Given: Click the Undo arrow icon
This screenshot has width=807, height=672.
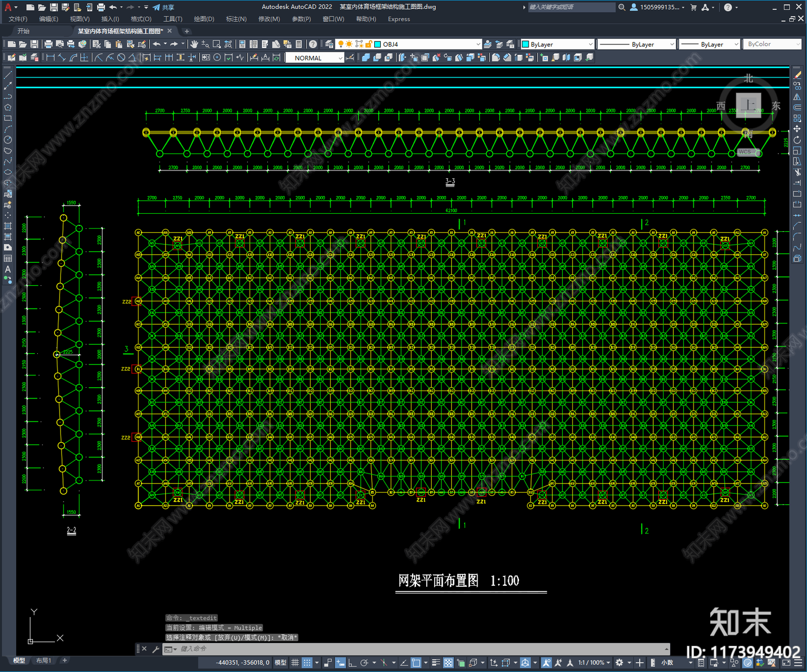Looking at the screenshot, I should coord(157,44).
